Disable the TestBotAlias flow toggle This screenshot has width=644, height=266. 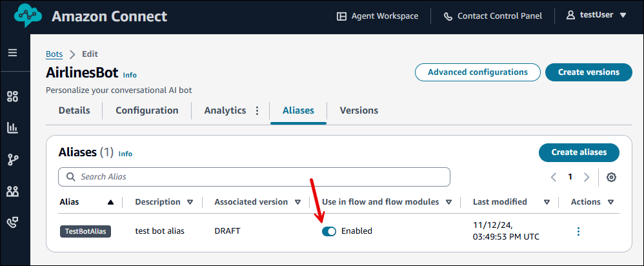tap(329, 231)
